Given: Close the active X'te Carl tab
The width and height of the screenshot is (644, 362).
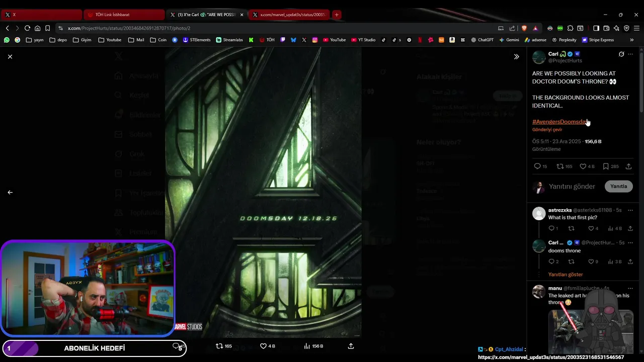Looking at the screenshot, I should pos(242,15).
